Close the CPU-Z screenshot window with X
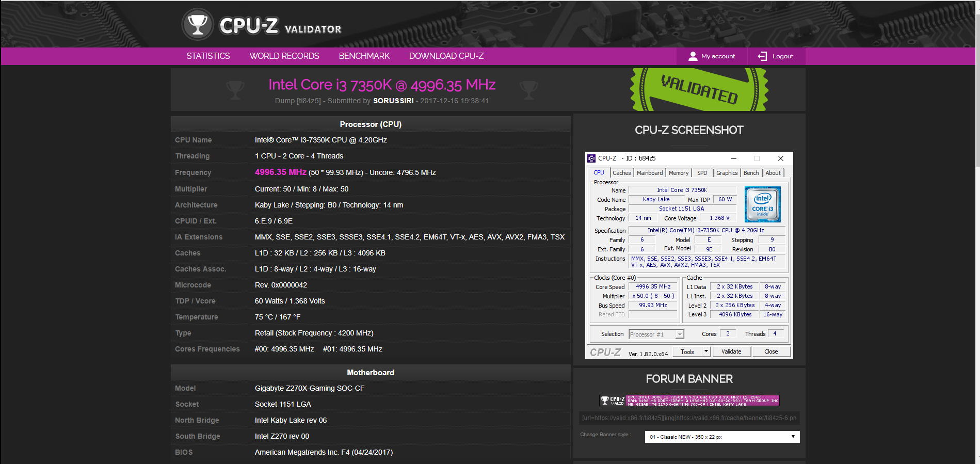980x464 pixels. tap(781, 158)
